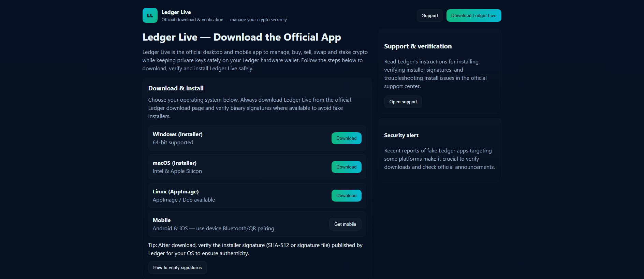Click the 'Choose your operating system' paragraph
Screen dimensions: 644x279
coord(250,108)
